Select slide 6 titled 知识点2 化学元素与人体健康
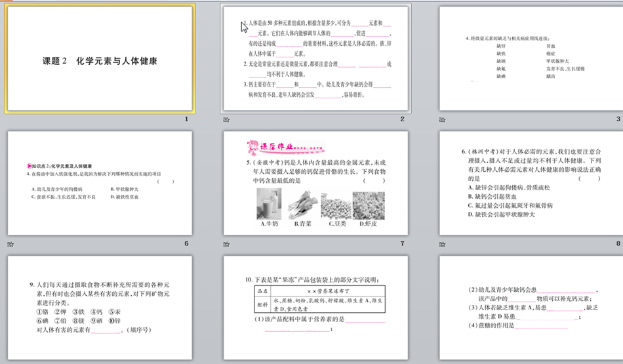Image resolution: width=623 pixels, height=364 pixels. [x=100, y=183]
